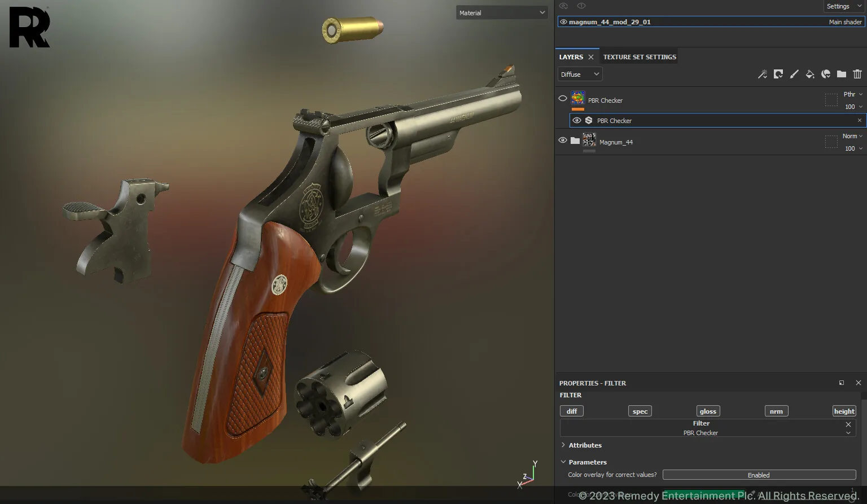867x504 pixels.
Task: Switch to the Texture Set Settings tab
Action: coord(640,57)
